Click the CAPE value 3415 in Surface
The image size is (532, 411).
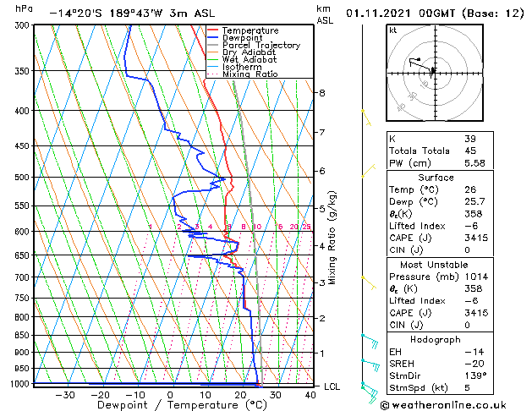pyautogui.click(x=476, y=238)
